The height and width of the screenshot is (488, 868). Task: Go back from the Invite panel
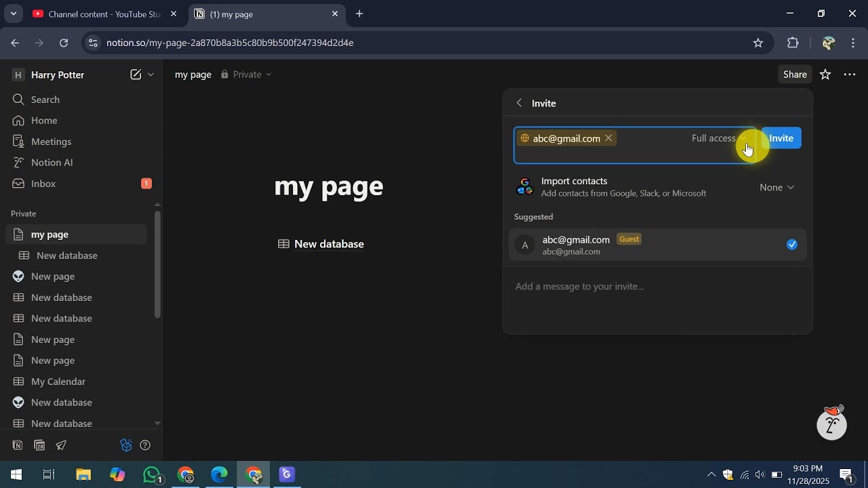click(x=519, y=103)
